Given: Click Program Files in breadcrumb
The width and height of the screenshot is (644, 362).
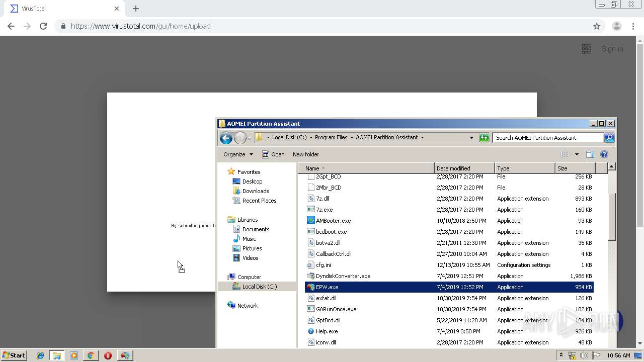Looking at the screenshot, I should pos(331,138).
